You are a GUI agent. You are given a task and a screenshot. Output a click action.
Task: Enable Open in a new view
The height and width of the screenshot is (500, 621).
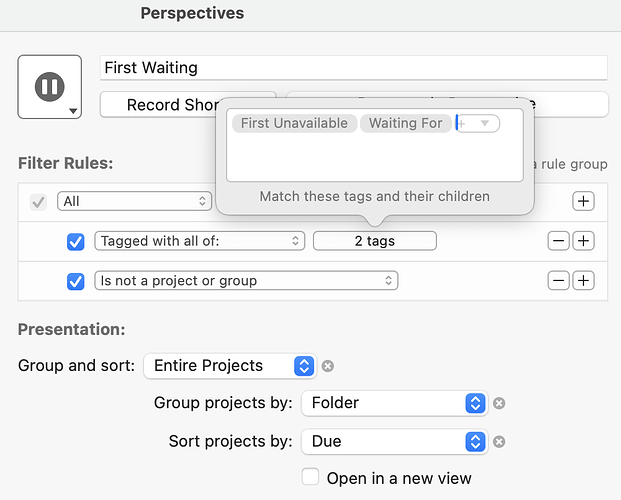(310, 477)
